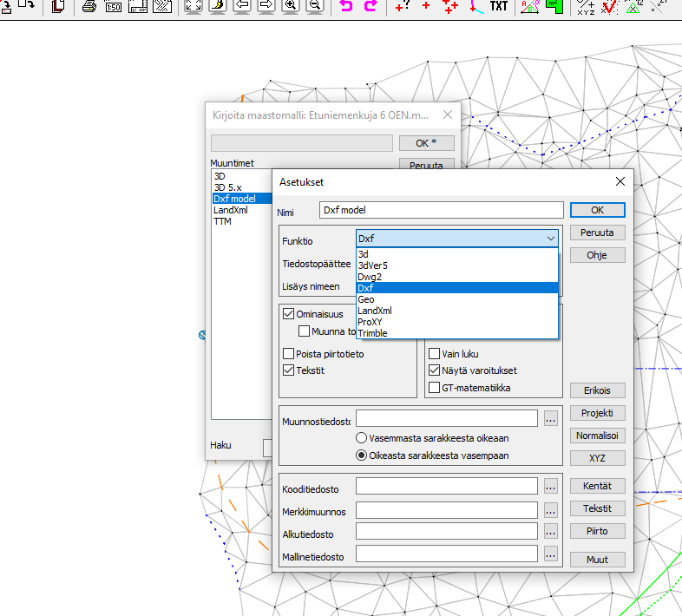
Task: Select 3D in Muuntimet list
Action: (242, 176)
